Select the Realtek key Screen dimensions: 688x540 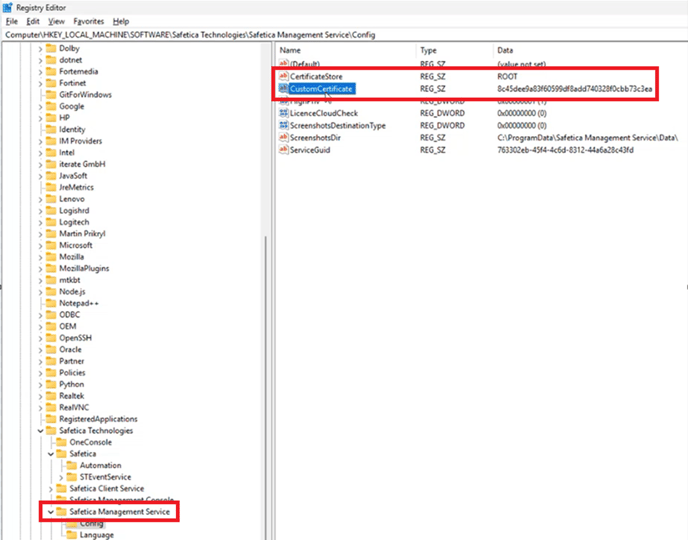click(72, 396)
